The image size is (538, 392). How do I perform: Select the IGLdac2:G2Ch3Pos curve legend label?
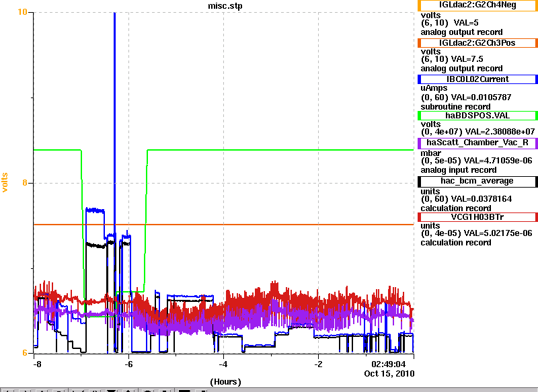click(x=477, y=43)
